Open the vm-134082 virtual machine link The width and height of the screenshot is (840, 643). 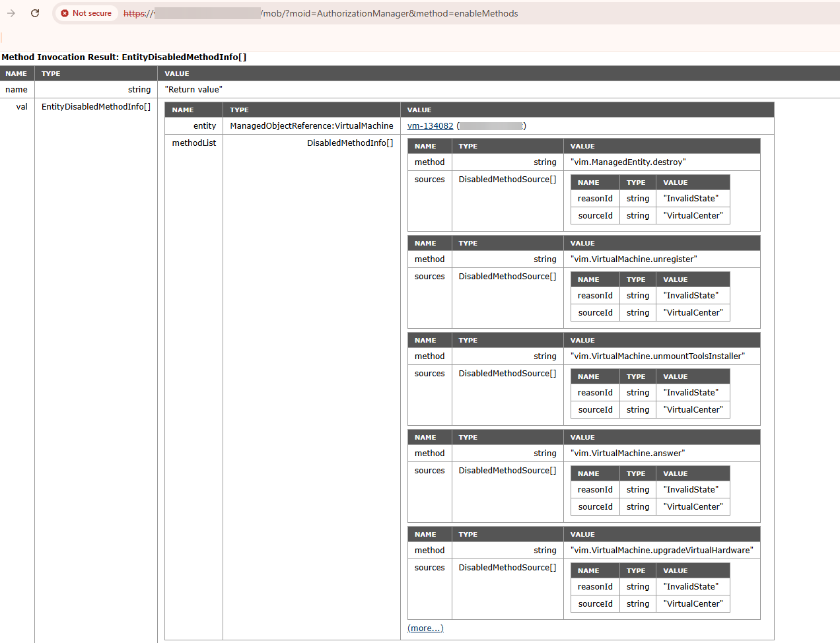pos(430,126)
